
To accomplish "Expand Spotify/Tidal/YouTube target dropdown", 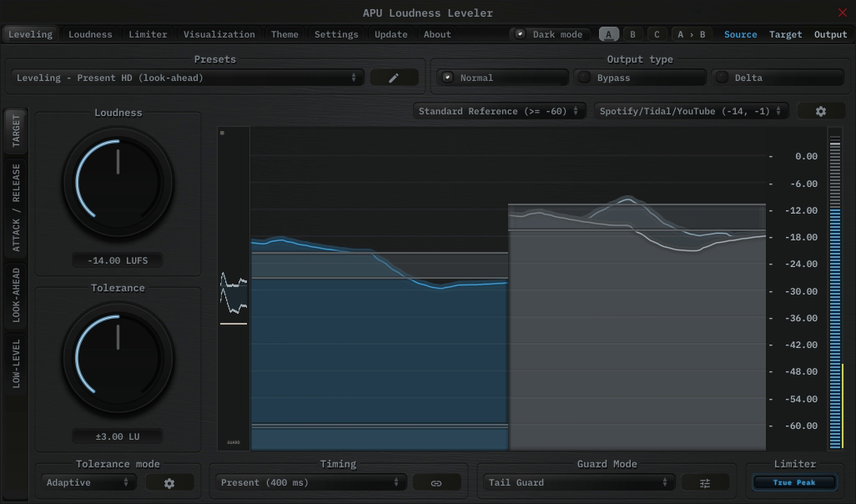I will pos(691,111).
